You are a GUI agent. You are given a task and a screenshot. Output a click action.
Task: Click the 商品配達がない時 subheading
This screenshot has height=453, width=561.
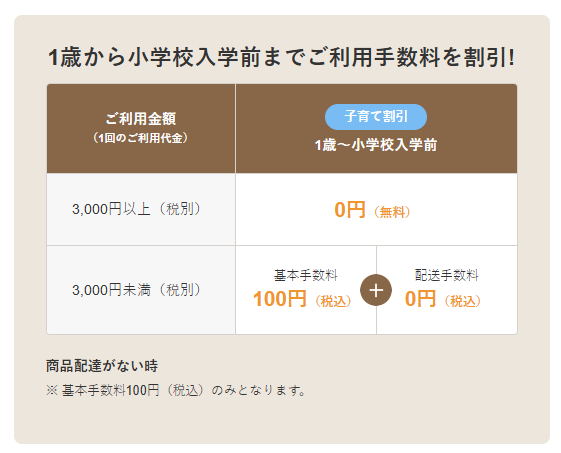click(x=102, y=366)
